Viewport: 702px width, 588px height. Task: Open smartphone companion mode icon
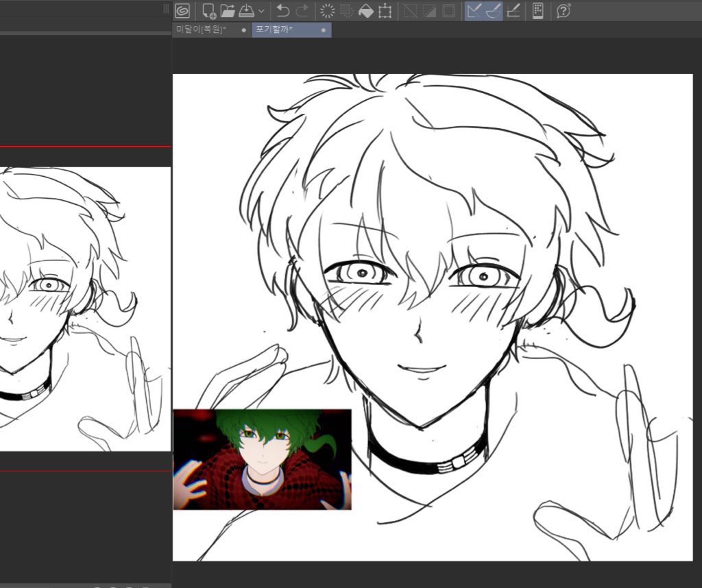[538, 11]
